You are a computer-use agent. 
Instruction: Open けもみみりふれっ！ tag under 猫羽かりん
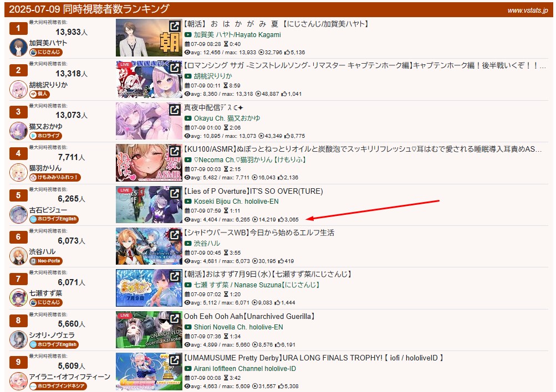55,177
